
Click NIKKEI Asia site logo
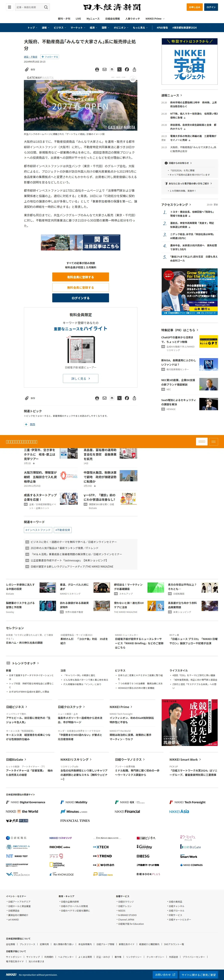(179, 811)
